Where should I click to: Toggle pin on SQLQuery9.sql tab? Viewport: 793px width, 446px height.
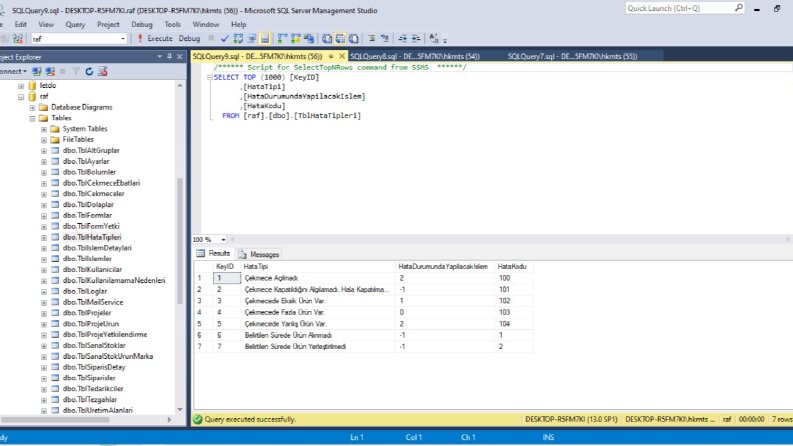pos(331,56)
